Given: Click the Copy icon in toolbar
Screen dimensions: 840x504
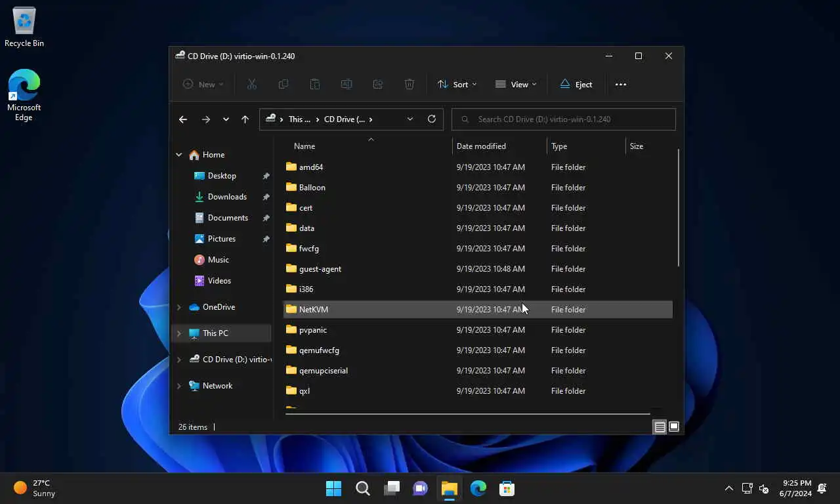Looking at the screenshot, I should coord(283,84).
